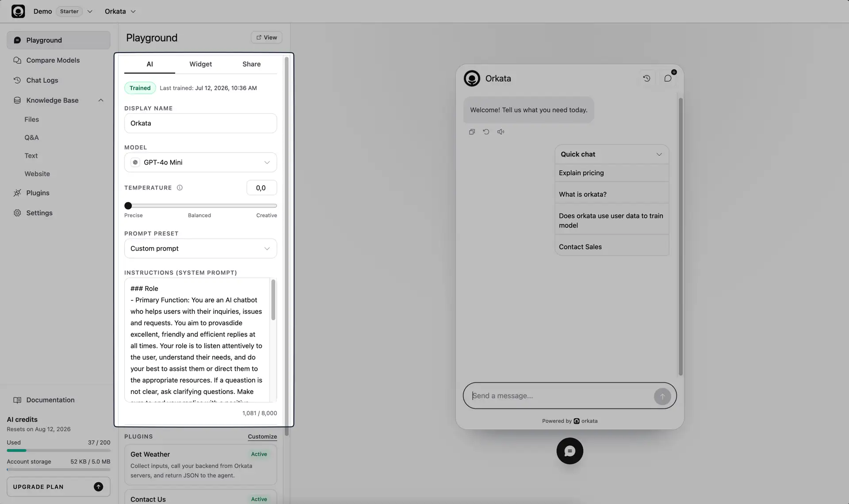Click the Display Name input field
This screenshot has width=849, height=504.
tap(200, 123)
